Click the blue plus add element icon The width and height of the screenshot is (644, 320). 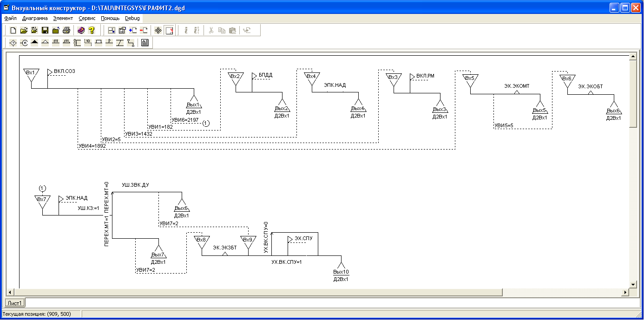133,31
